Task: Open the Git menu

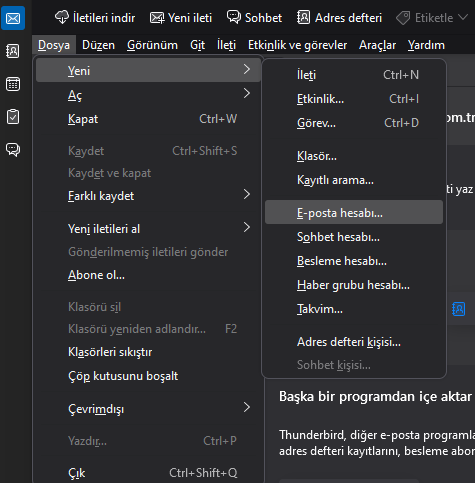Action: coord(197,45)
